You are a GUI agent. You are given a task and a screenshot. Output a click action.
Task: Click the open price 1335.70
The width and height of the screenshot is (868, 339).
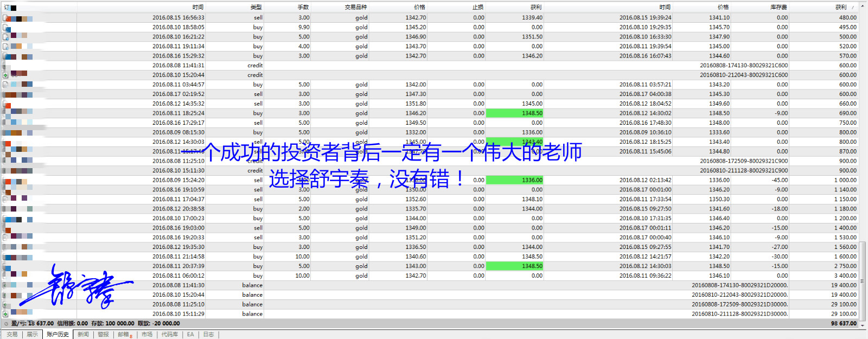(416, 209)
